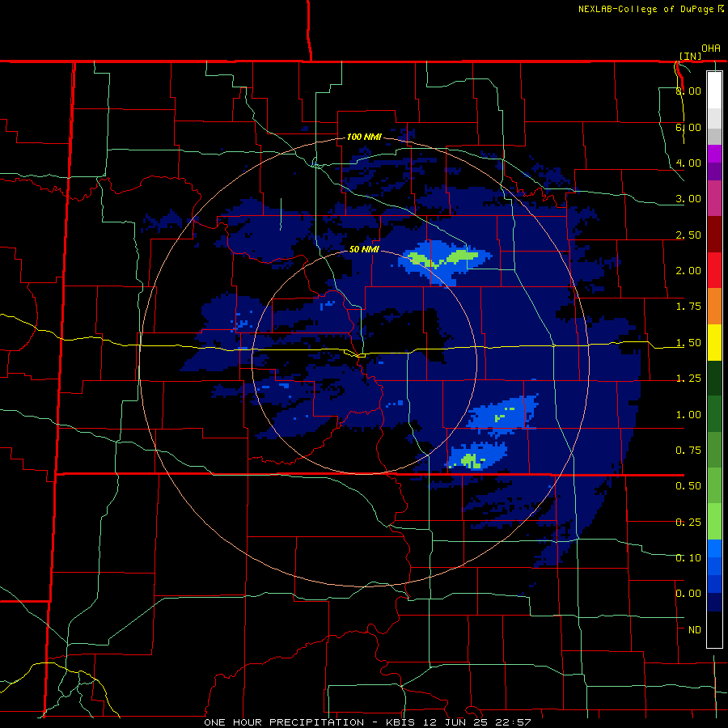This screenshot has width=728, height=728.
Task: Click the 8.00 legend value
Action: (688, 91)
